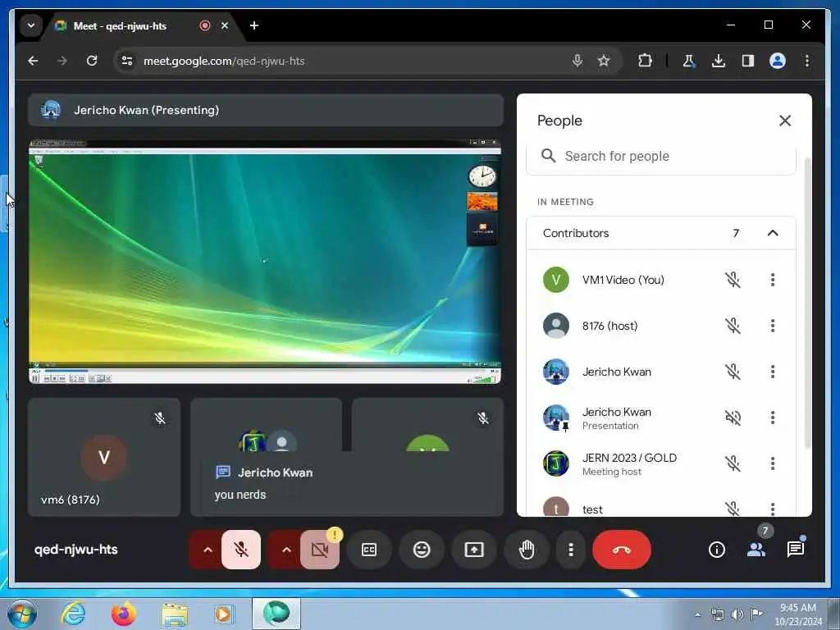Open more actions for Jericho Kwan Presentation
Screen dimensions: 840x630
pyautogui.click(x=773, y=418)
